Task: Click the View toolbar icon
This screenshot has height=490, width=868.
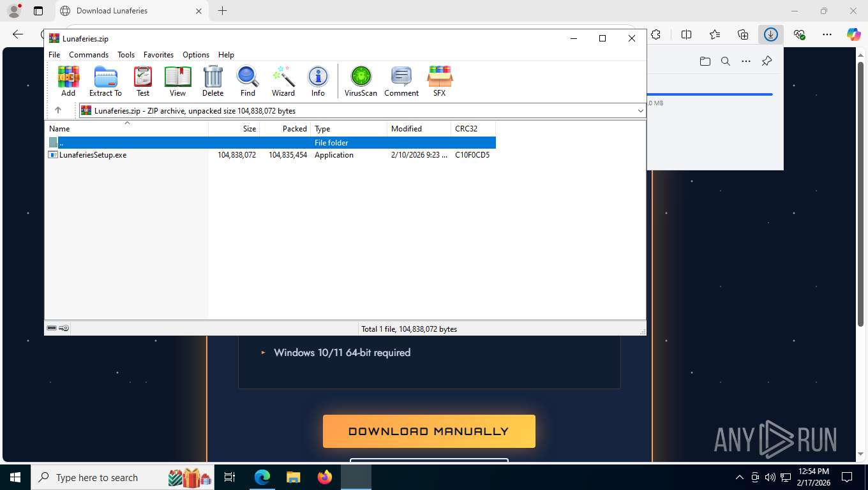Action: (177, 81)
